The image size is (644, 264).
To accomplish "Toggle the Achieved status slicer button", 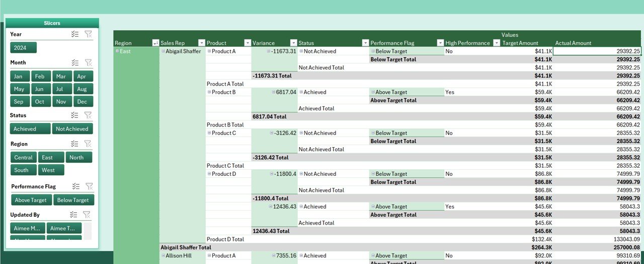I will pyautogui.click(x=30, y=129).
